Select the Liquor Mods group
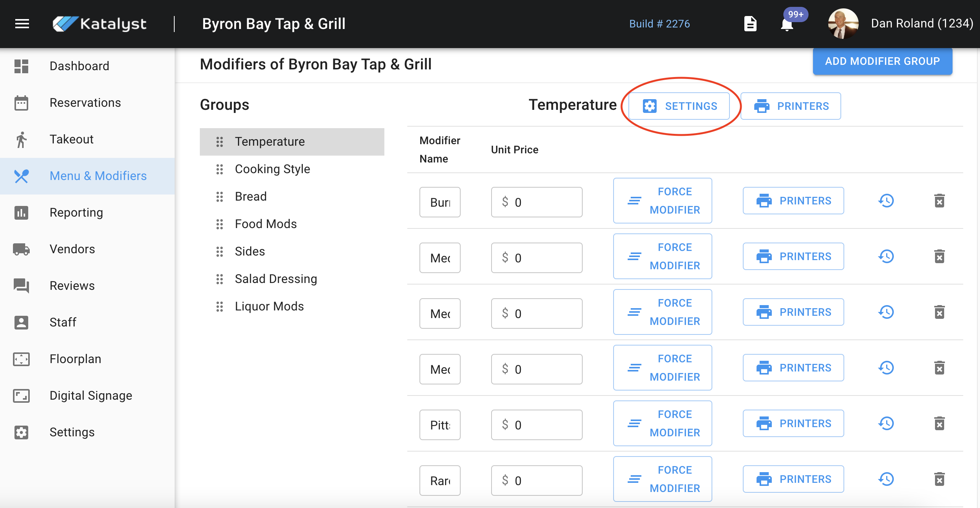This screenshot has width=980, height=508. 269,306
